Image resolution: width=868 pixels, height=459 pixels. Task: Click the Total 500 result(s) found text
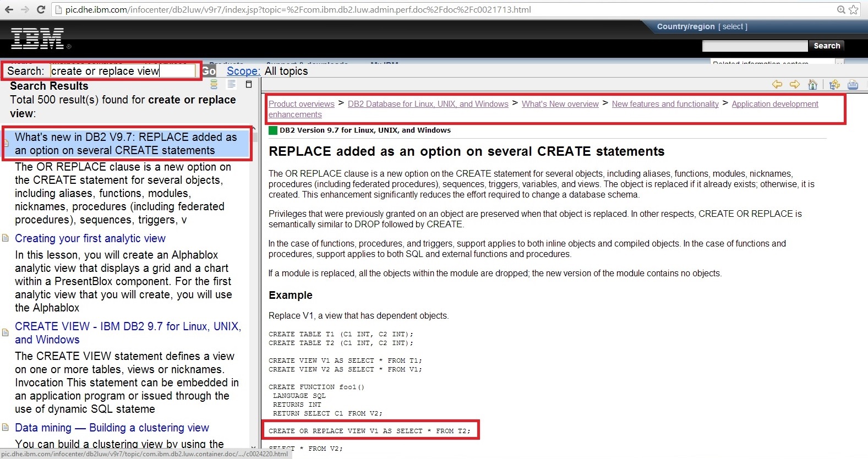click(x=123, y=106)
